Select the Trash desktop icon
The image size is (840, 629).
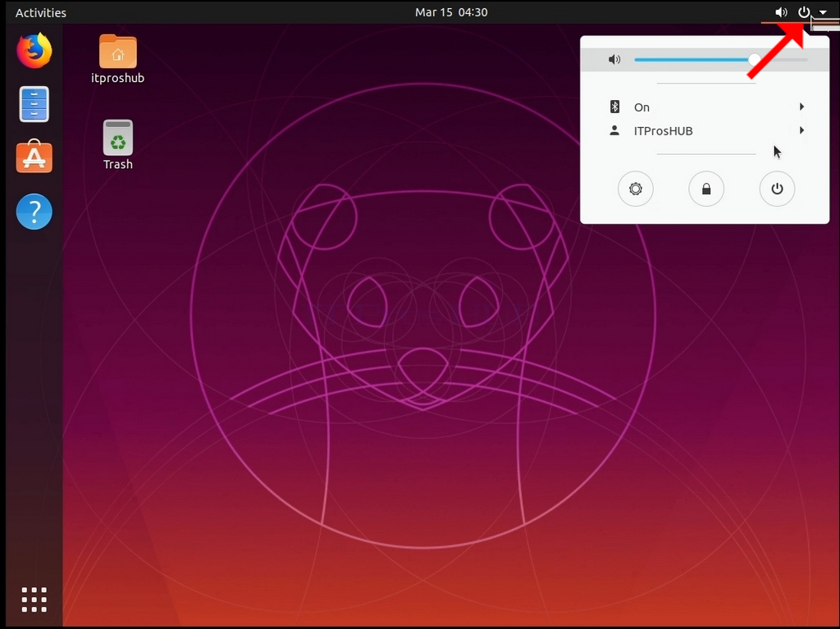(x=118, y=137)
